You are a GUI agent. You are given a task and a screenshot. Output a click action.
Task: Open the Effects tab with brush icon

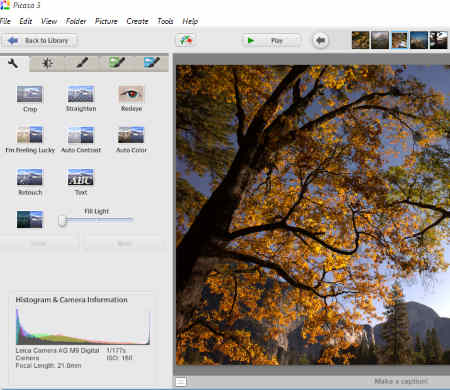(82, 63)
